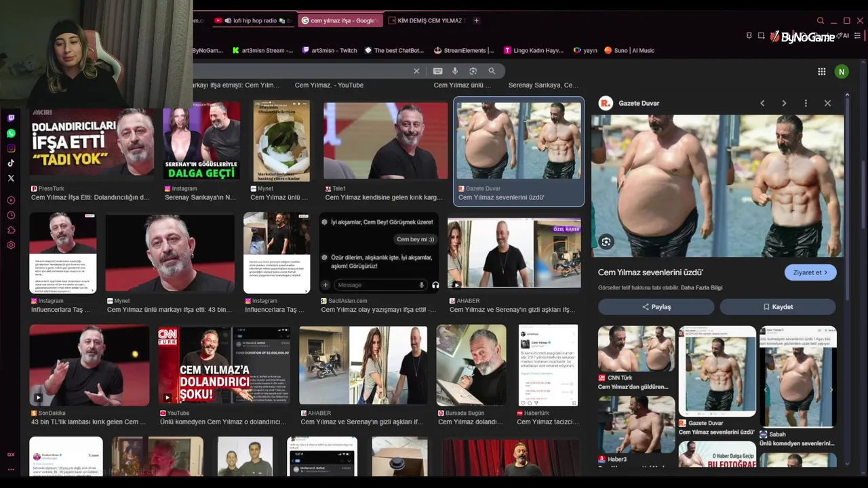868x488 pixels.
Task: Open Lingo Kadın Hayv... bookmark
Action: point(534,50)
